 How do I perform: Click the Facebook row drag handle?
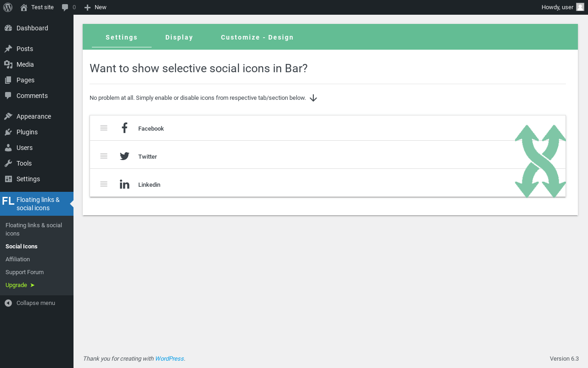point(104,128)
